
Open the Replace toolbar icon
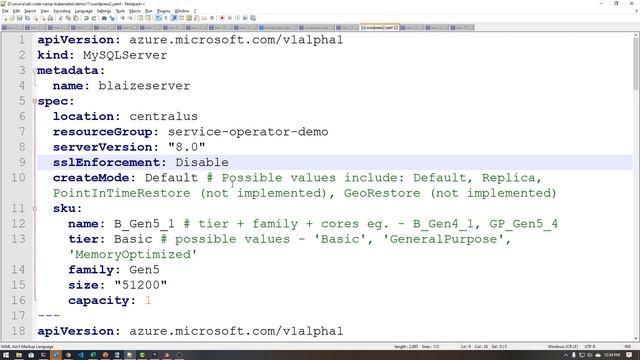click(112, 18)
